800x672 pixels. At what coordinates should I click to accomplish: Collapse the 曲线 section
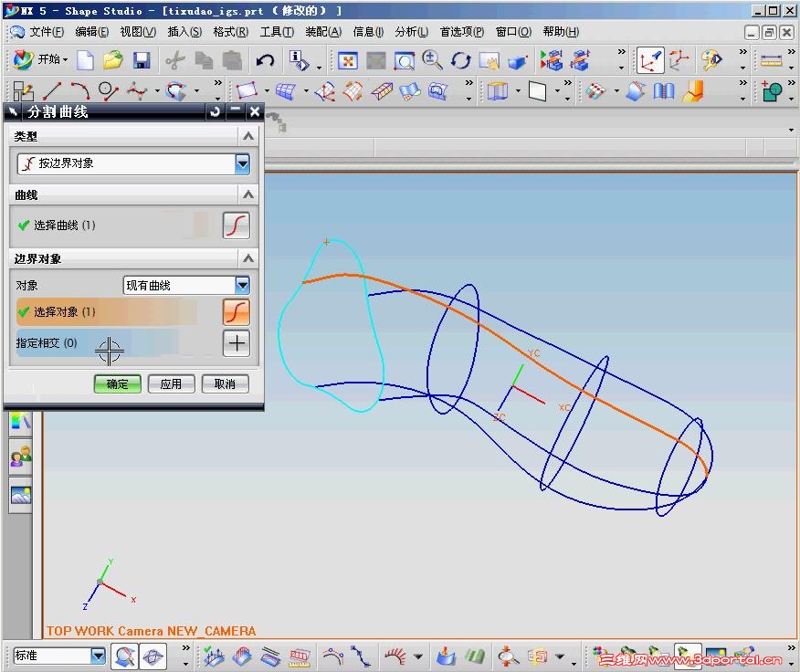tap(248, 194)
